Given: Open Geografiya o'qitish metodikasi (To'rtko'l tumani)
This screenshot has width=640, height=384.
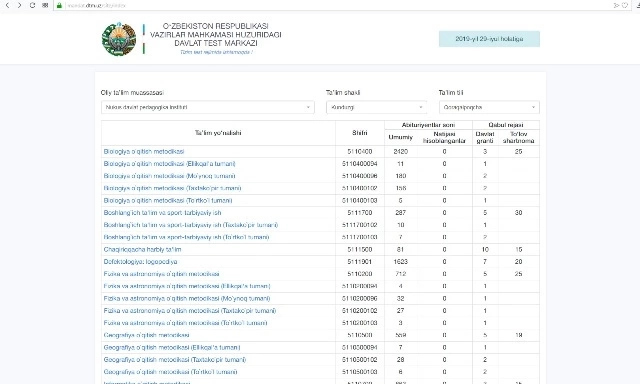Looking at the screenshot, I should 170,372.
